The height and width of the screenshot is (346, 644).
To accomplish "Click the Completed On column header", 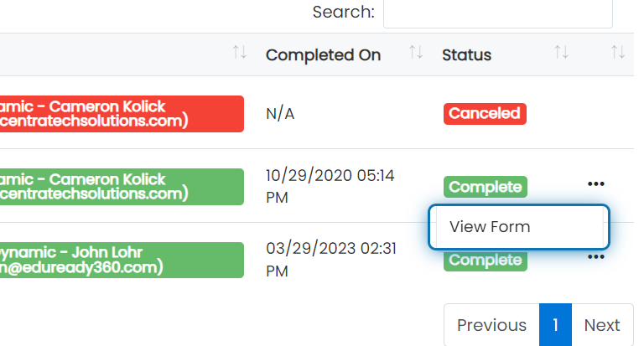I will 323,55.
